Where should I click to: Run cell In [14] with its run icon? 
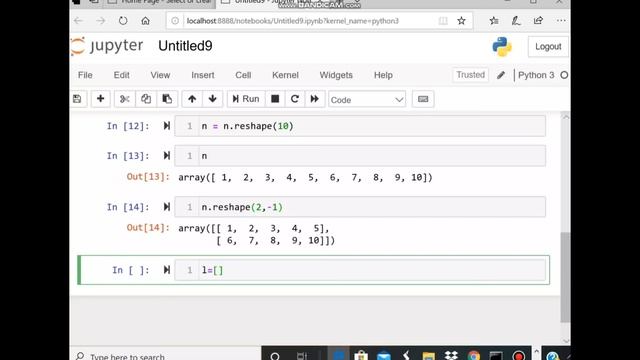coord(167,207)
